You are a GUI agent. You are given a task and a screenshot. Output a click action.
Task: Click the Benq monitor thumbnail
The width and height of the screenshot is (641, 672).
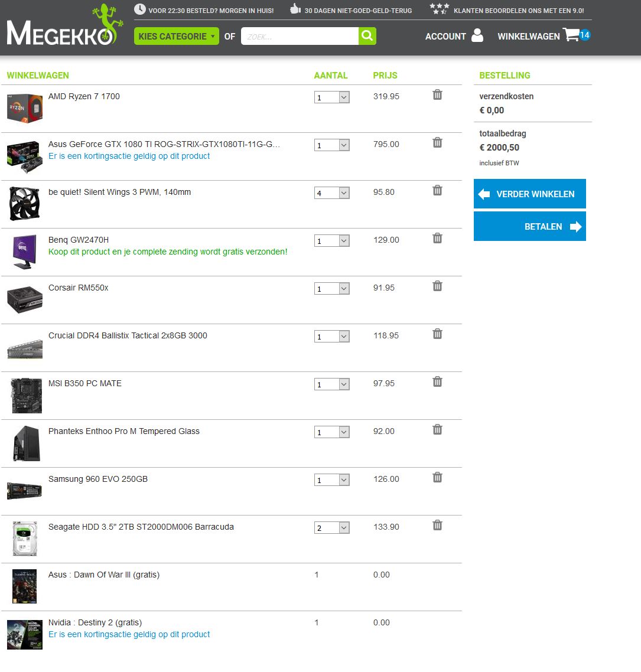point(25,252)
